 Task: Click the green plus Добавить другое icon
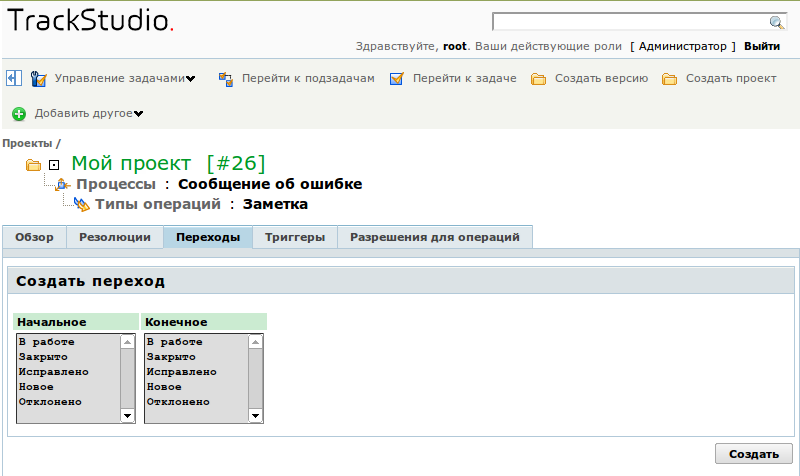pos(19,114)
